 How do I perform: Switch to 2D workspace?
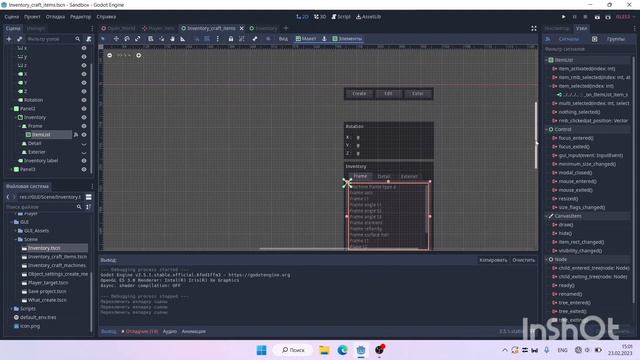[x=302, y=17]
